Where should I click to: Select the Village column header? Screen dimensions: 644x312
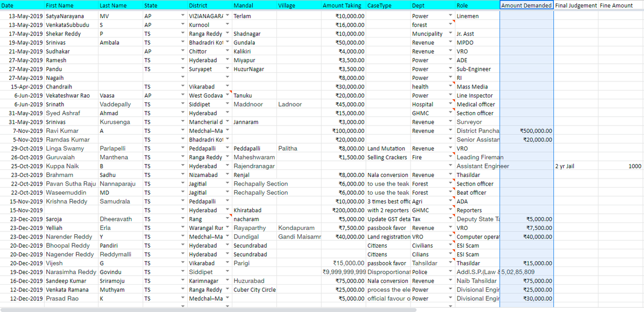tap(299, 5)
